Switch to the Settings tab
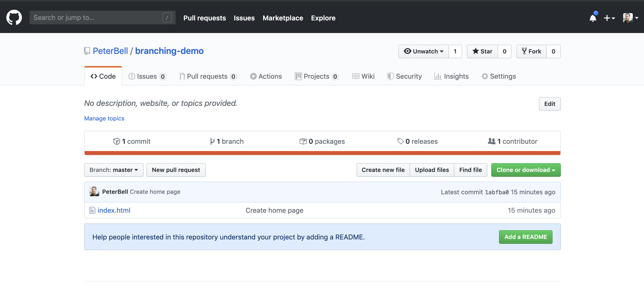644x288 pixels. 499,76
